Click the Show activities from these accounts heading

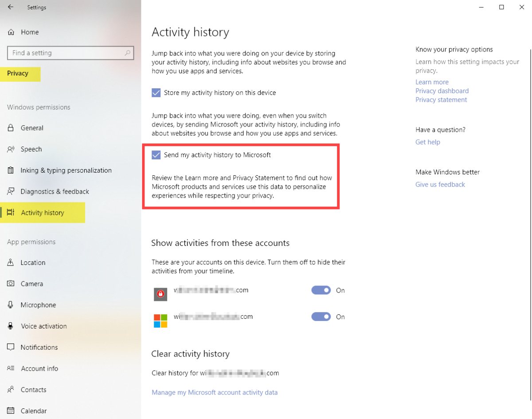click(220, 243)
